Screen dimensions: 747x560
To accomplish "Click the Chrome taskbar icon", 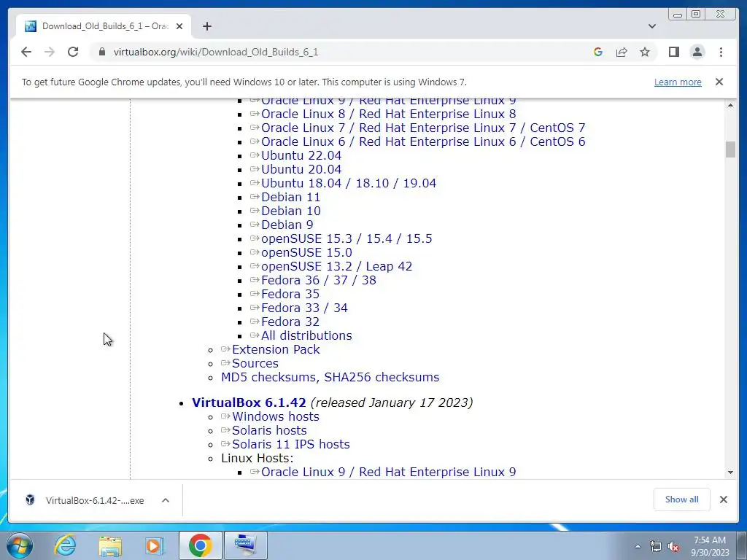I will click(x=200, y=545).
